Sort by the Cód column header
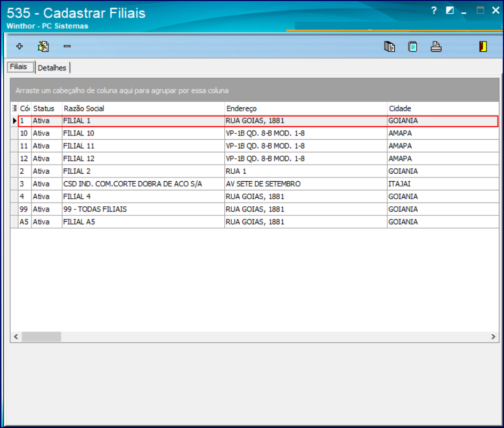The height and width of the screenshot is (428, 504). [25, 108]
